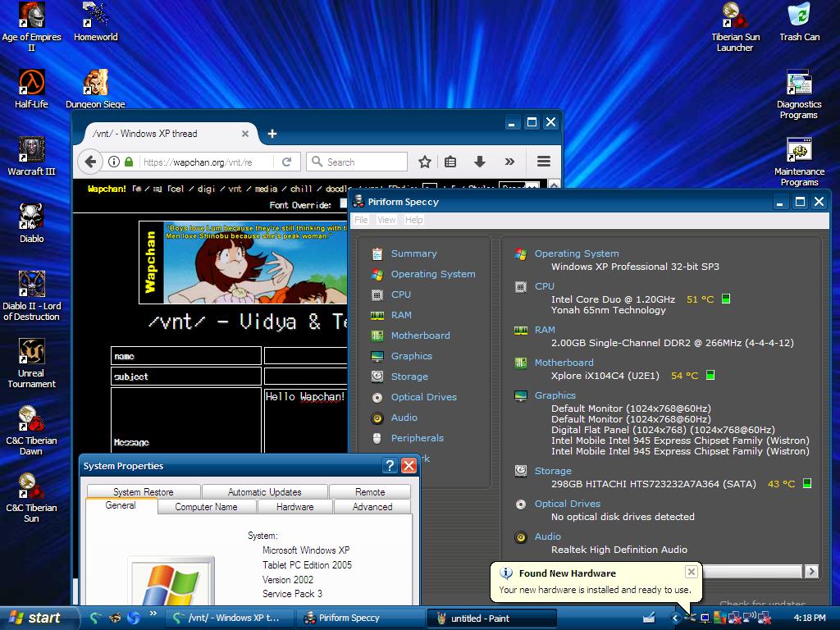840x630 pixels.
Task: Open the Computer Name tab
Action: click(206, 507)
